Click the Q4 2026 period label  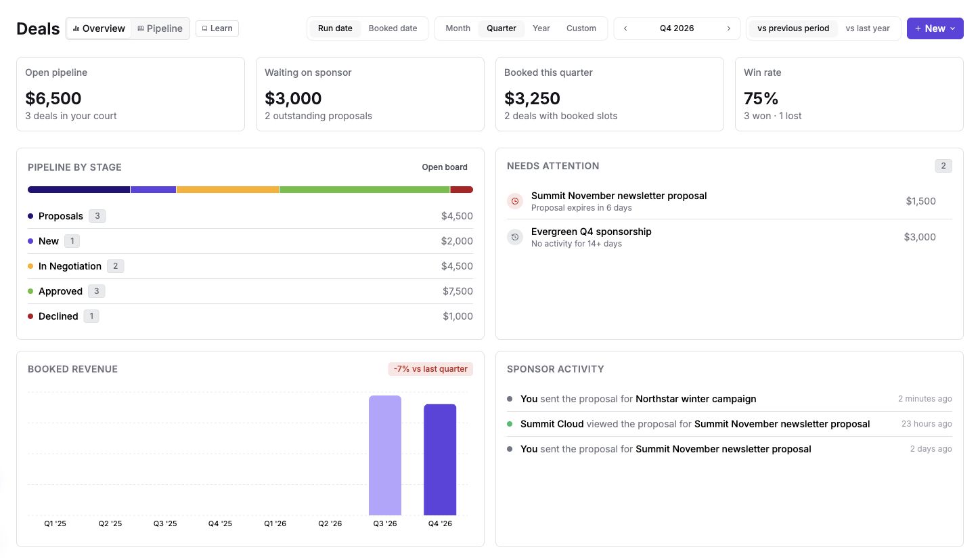click(x=677, y=28)
